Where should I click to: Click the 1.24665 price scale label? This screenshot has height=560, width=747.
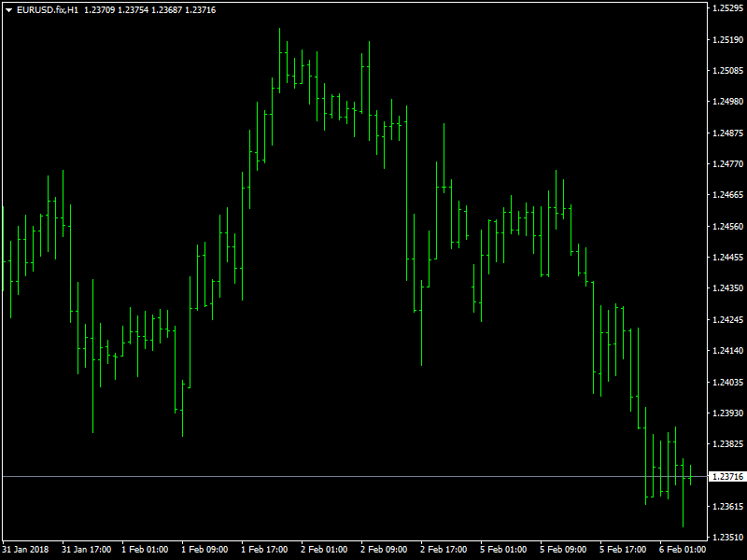(727, 195)
